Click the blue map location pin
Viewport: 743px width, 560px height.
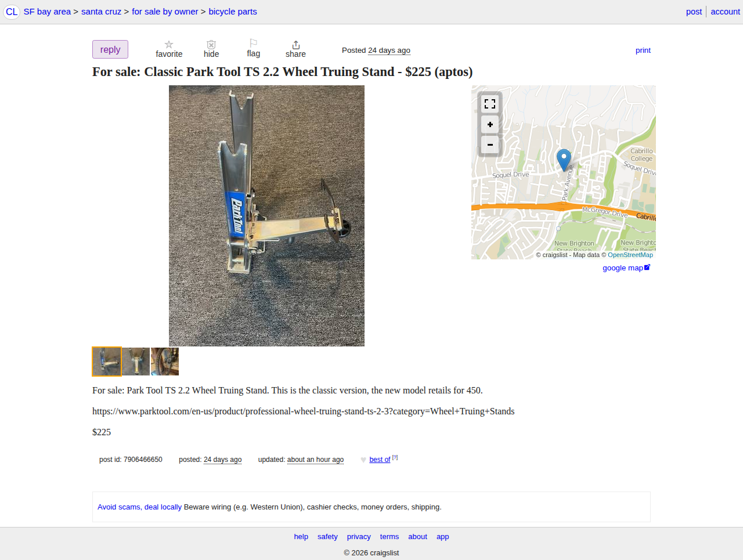tap(564, 160)
